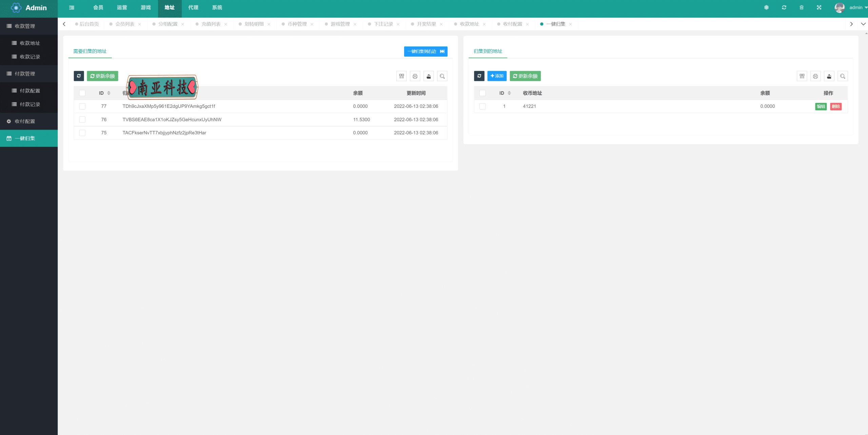Open the column filter icon in the left table
Viewport: 868px width, 435px height.
pos(401,76)
